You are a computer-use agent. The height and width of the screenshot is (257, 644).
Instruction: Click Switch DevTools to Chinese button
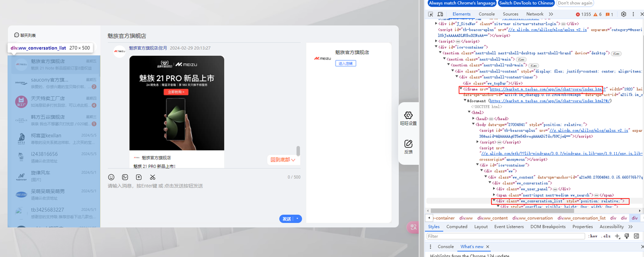(526, 3)
